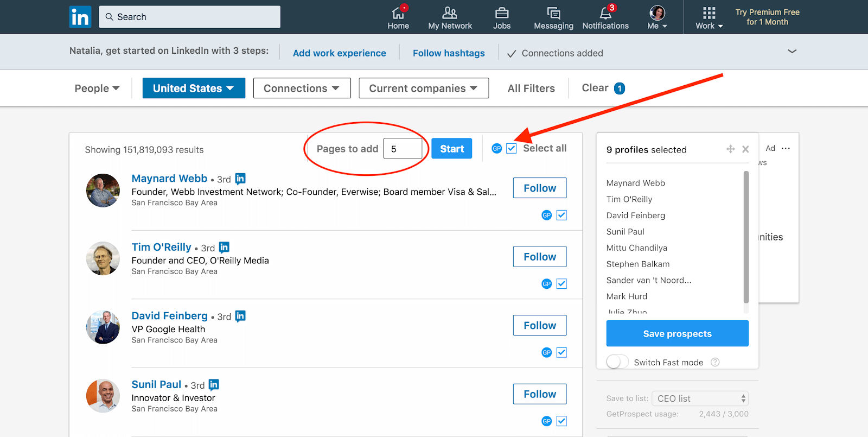Open Tim O'Reilly's profile name link

point(161,247)
